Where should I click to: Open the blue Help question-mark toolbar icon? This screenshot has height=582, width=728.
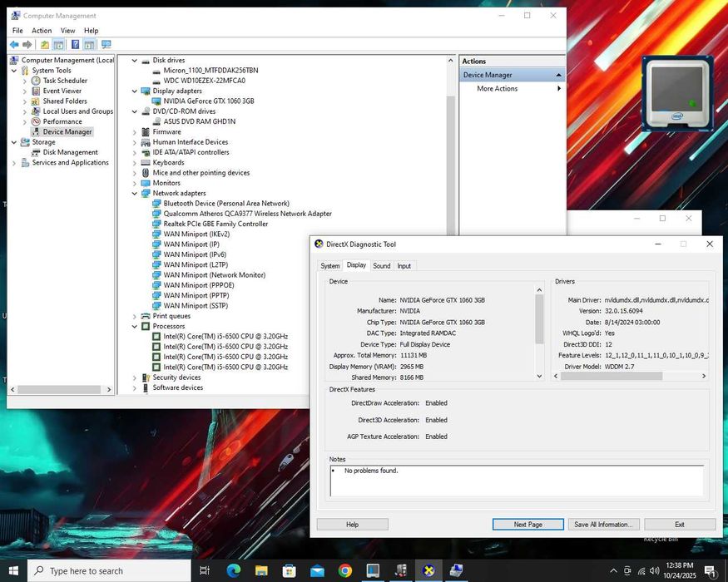click(x=75, y=45)
